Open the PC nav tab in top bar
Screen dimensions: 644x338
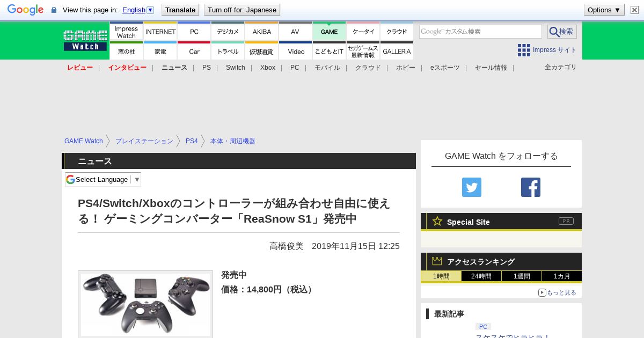pyautogui.click(x=194, y=32)
